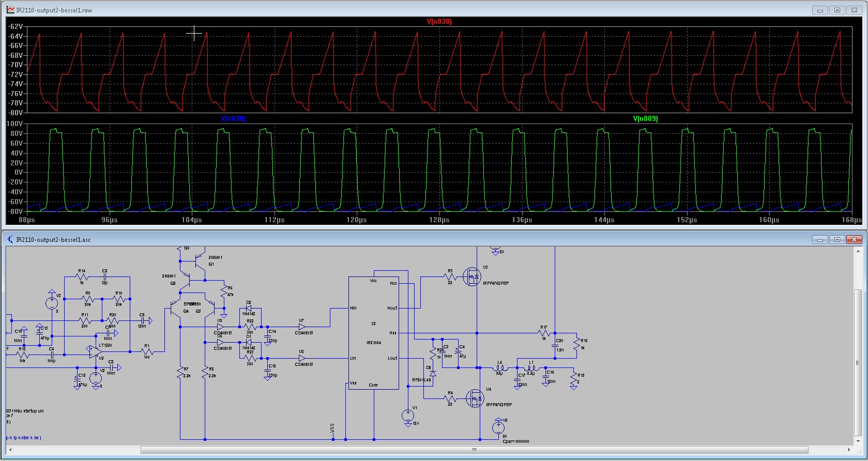This screenshot has width=868, height=461.
Task: Select the U4 IRFP4768PBF MOSFET symbol
Action: 475,398
